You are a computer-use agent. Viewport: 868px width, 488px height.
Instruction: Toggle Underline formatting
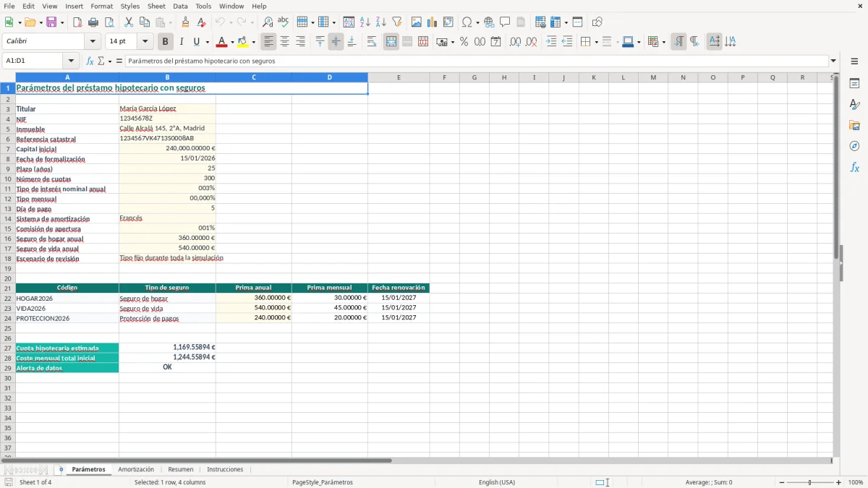click(x=197, y=42)
